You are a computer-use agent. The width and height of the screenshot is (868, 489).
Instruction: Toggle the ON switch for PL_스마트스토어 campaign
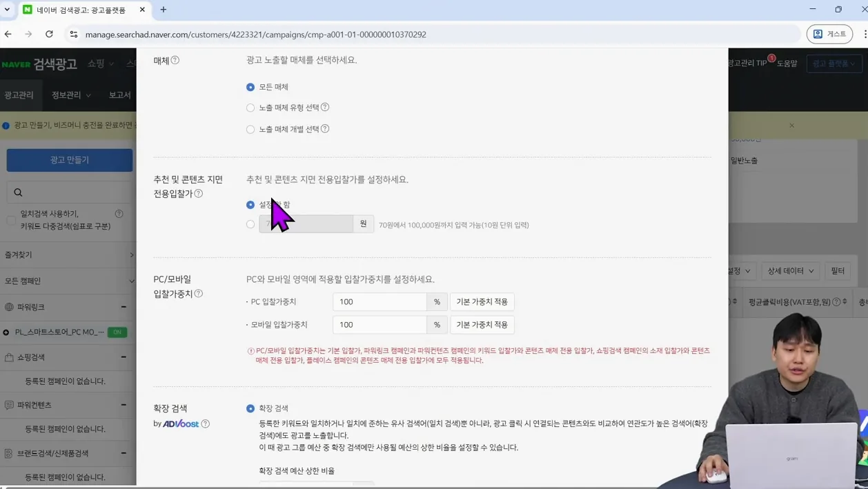pyautogui.click(x=117, y=332)
